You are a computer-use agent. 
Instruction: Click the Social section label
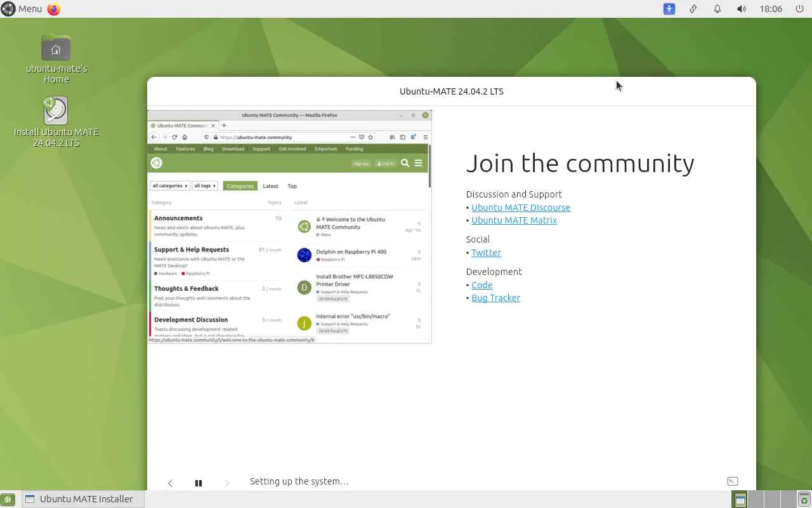tap(478, 239)
